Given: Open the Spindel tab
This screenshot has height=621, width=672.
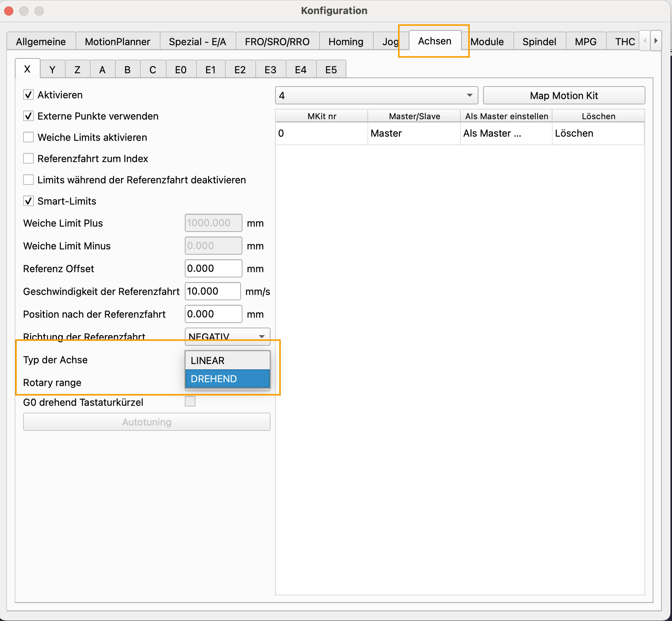Looking at the screenshot, I should pyautogui.click(x=539, y=42).
